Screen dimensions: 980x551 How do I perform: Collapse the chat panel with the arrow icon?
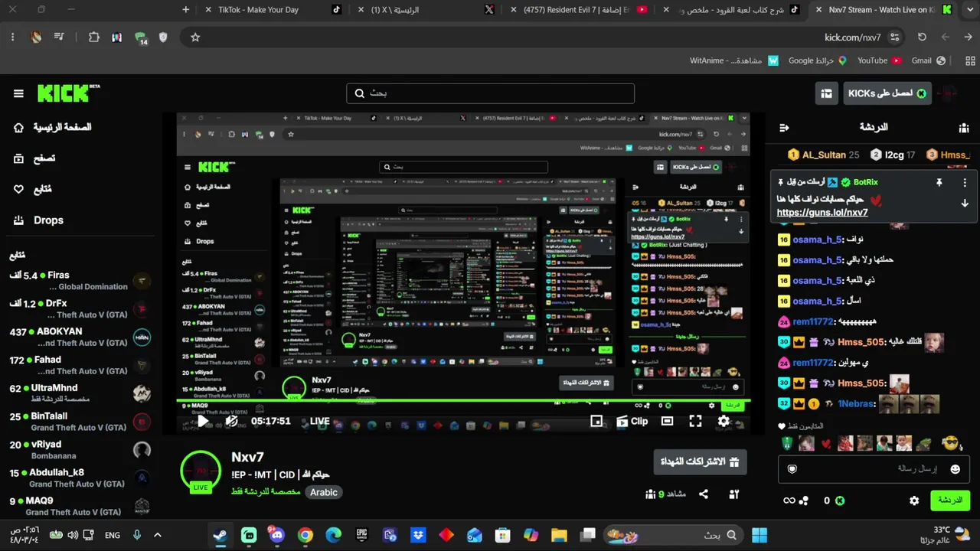pos(783,128)
